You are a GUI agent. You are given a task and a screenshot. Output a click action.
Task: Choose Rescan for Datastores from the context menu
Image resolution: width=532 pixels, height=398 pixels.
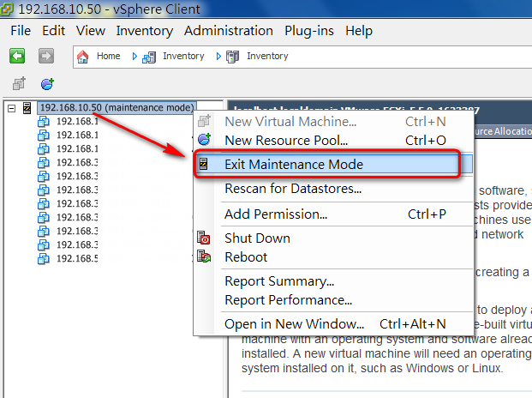292,188
